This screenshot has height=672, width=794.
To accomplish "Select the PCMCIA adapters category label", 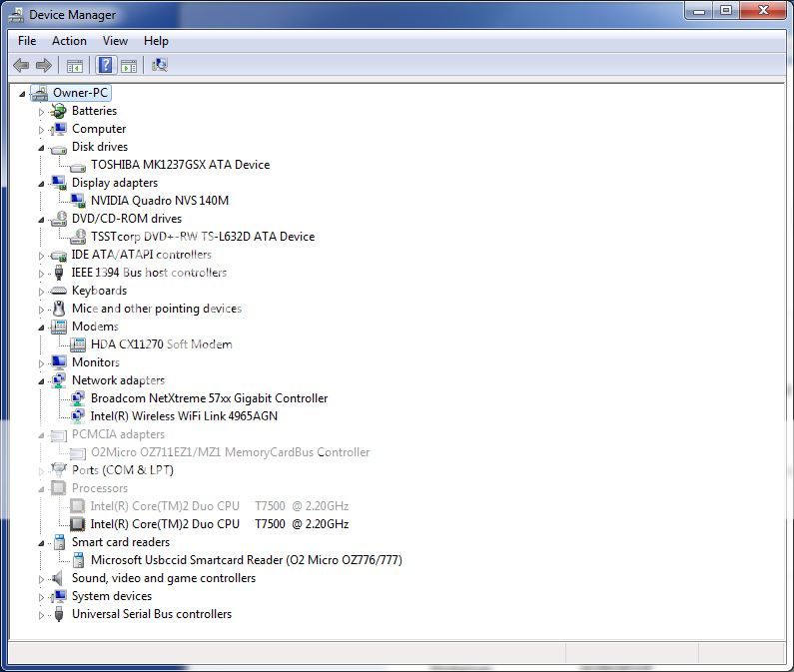I will point(118,434).
